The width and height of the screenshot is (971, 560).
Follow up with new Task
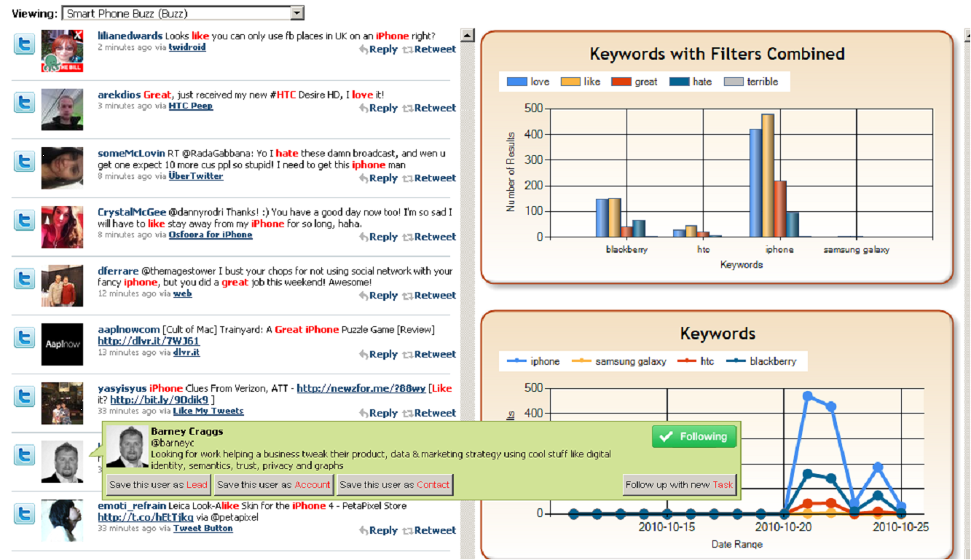(680, 484)
